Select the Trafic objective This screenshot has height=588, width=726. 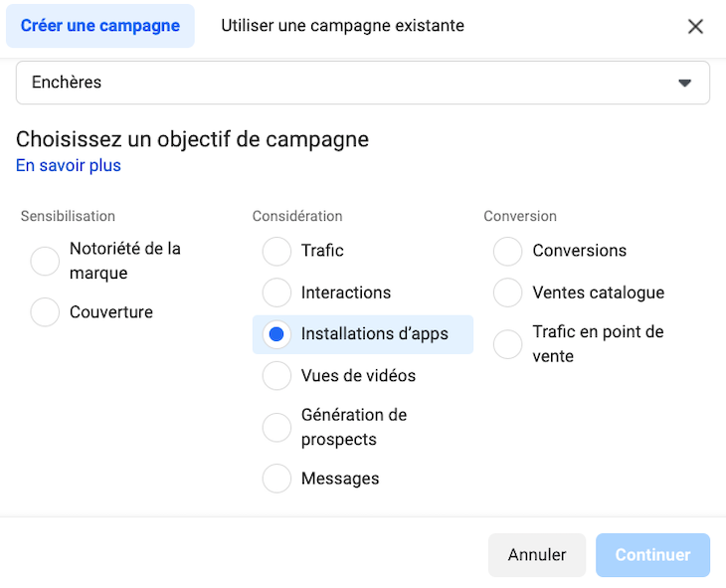click(276, 251)
